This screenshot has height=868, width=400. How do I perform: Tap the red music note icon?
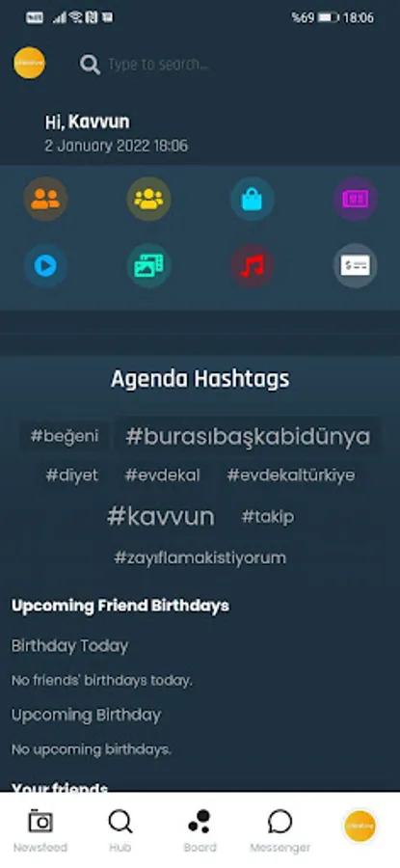point(253,266)
